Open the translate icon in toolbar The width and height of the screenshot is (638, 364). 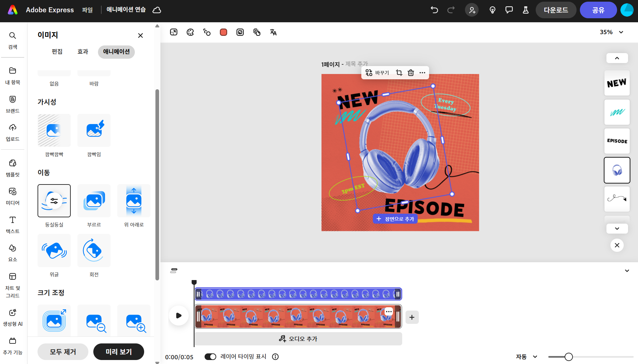273,32
